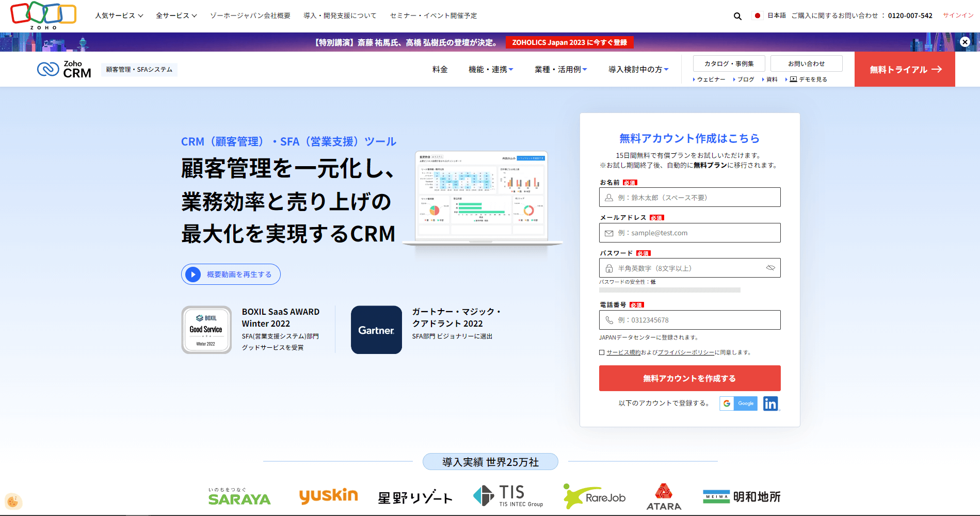980x516 pixels.
Task: Select the Japan flag language icon
Action: click(757, 15)
